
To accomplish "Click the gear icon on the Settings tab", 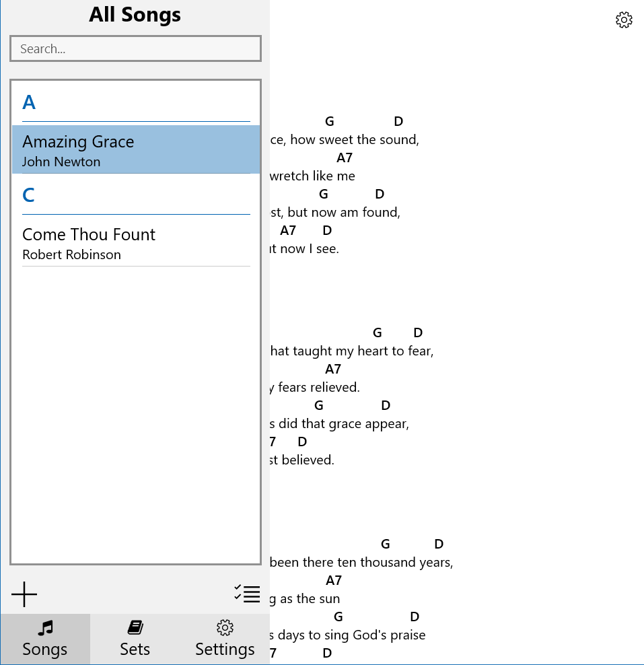I will coord(225,626).
